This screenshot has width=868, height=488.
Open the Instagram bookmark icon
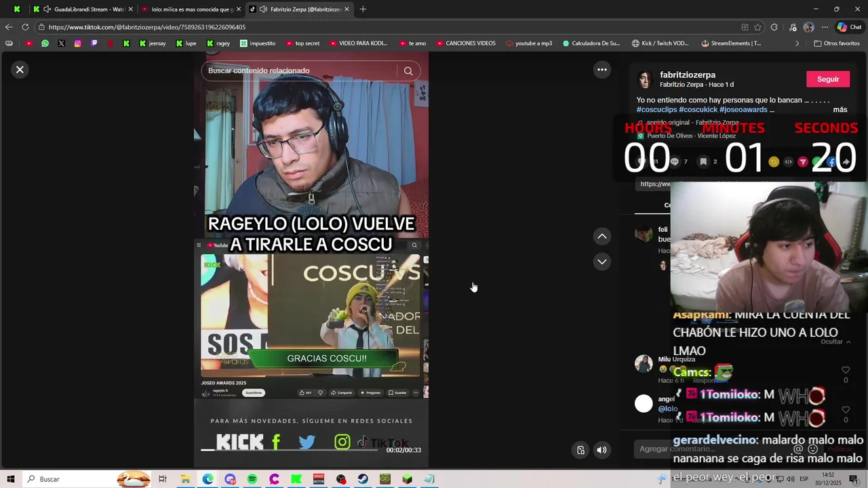click(77, 43)
